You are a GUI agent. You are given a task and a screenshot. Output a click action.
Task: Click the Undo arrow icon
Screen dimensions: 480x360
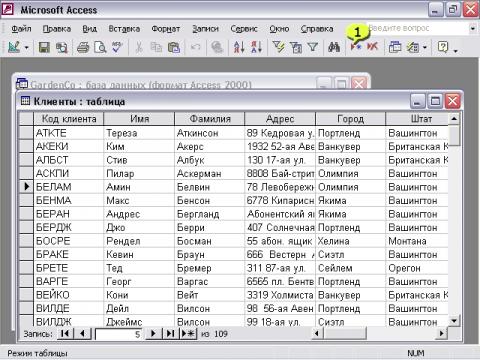coord(196,47)
